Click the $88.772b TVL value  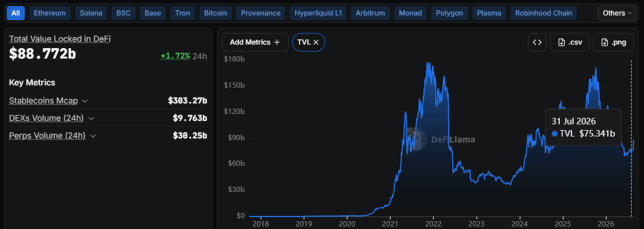pyautogui.click(x=43, y=54)
